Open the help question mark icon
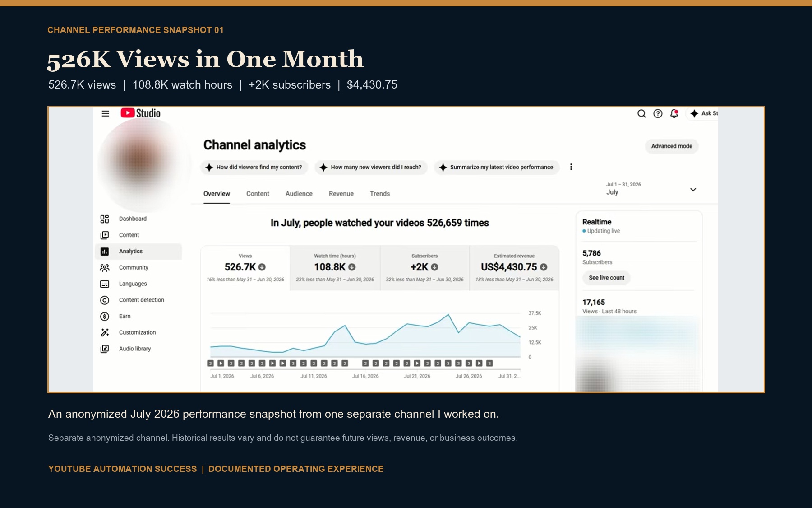 658,113
